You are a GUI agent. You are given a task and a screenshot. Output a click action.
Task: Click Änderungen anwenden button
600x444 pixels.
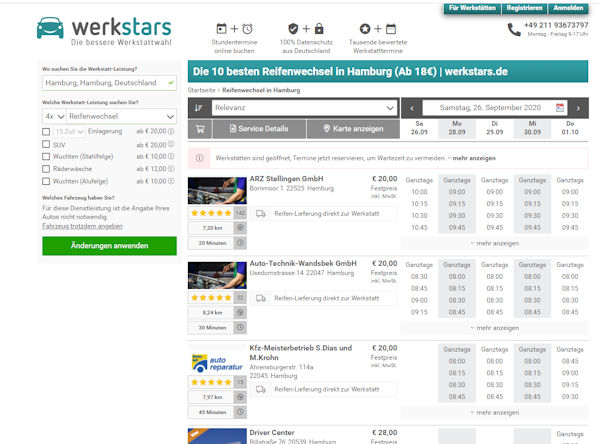pos(109,246)
